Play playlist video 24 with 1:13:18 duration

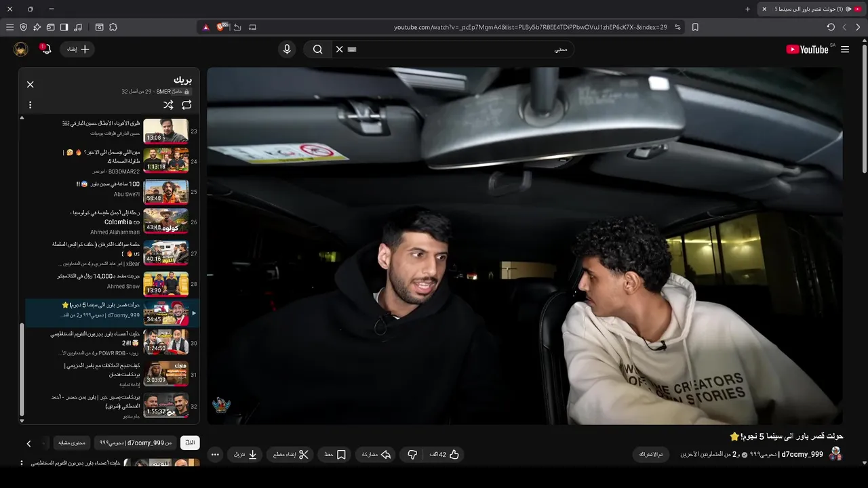[112, 161]
